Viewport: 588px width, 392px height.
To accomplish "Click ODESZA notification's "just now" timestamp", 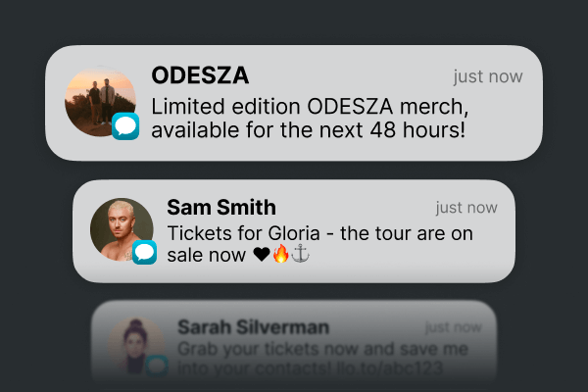I will (488, 77).
